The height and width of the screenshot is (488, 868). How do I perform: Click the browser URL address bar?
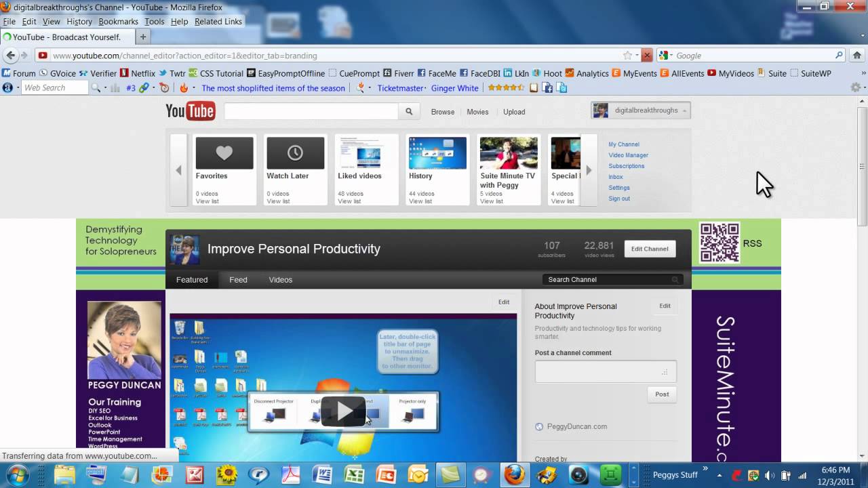coord(336,56)
